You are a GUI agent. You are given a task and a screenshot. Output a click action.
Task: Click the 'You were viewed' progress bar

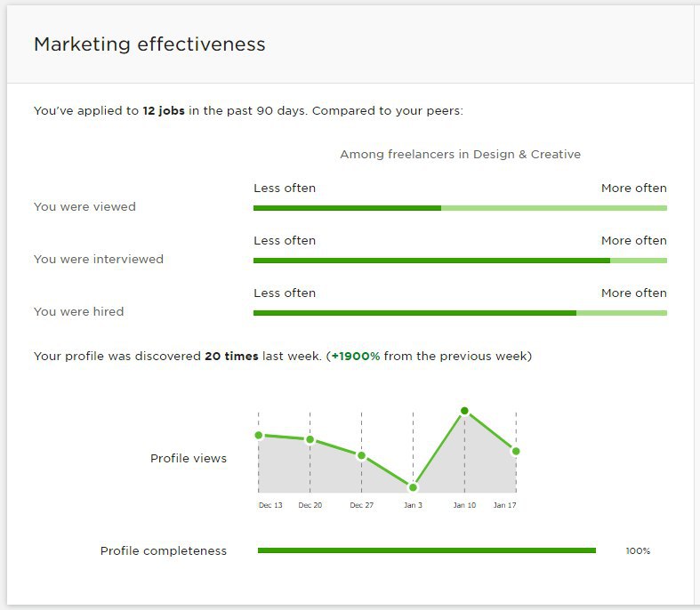pyautogui.click(x=460, y=208)
